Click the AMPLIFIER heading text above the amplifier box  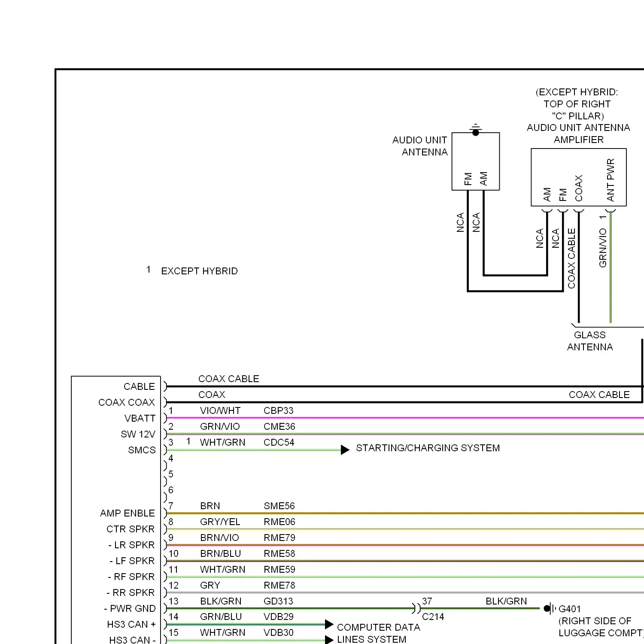(578, 140)
